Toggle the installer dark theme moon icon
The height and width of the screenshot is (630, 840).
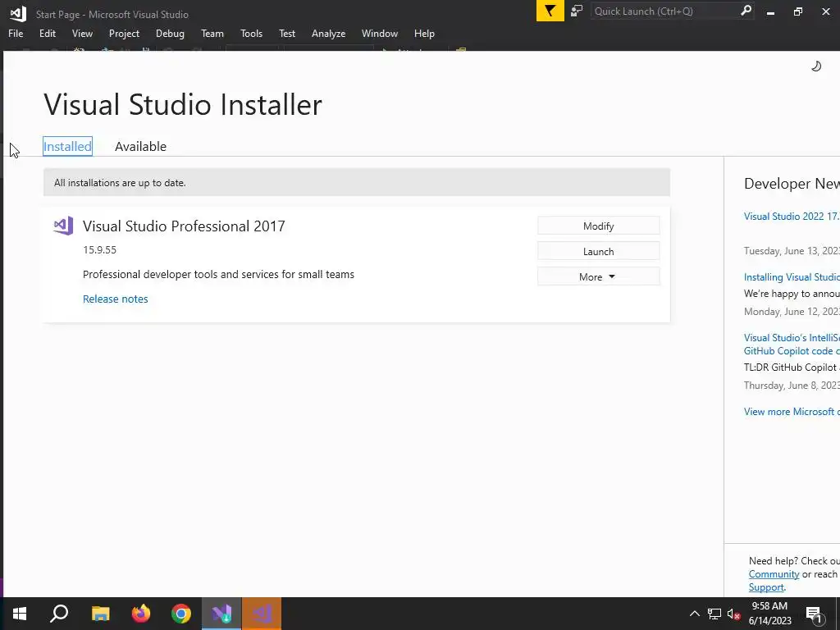(816, 66)
